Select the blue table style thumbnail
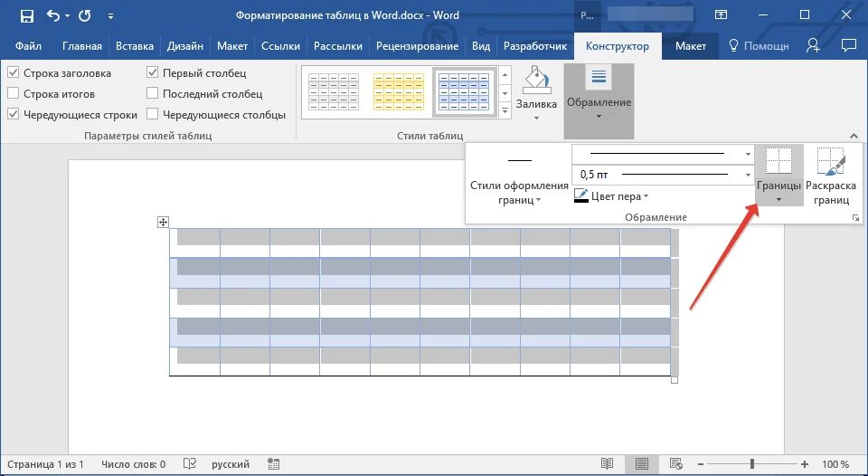Viewport: 868px width, 476px height. click(464, 92)
